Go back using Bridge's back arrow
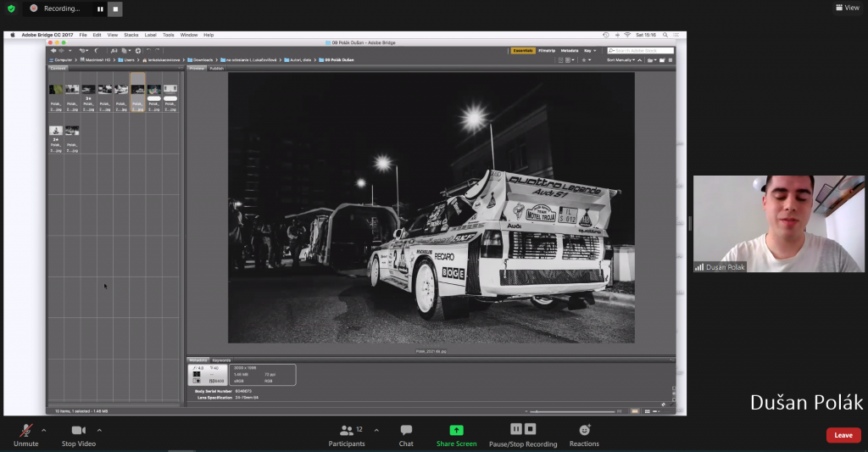The width and height of the screenshot is (868, 452). tap(53, 50)
